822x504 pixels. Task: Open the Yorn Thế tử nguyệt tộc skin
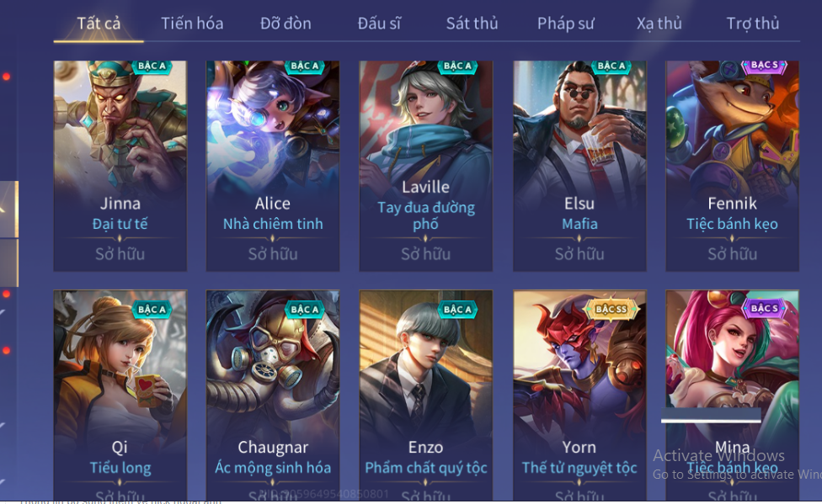(579, 395)
